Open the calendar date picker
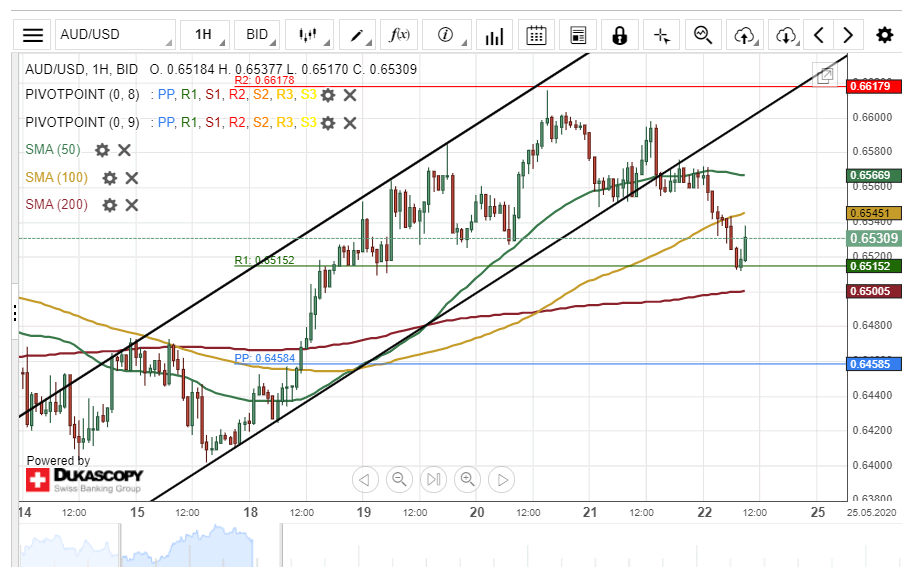 pyautogui.click(x=536, y=35)
